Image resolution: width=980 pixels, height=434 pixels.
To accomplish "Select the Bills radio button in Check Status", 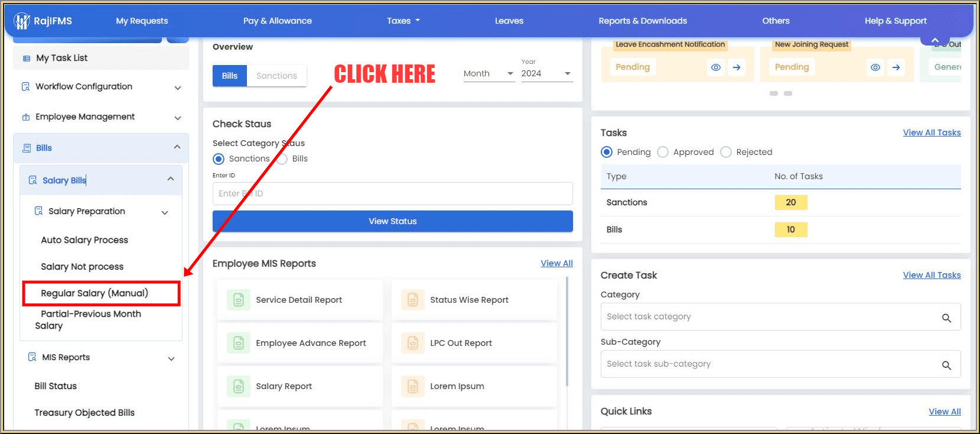I will coord(282,159).
